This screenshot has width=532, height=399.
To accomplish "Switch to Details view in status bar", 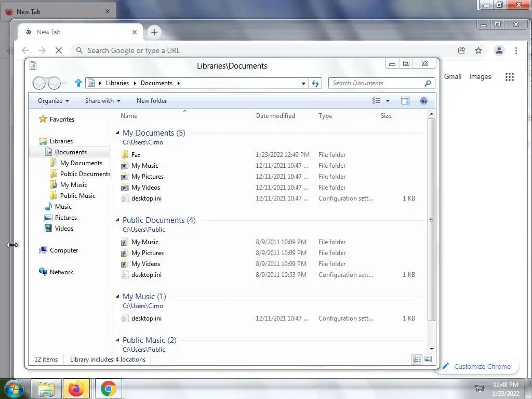I will pos(417,360).
